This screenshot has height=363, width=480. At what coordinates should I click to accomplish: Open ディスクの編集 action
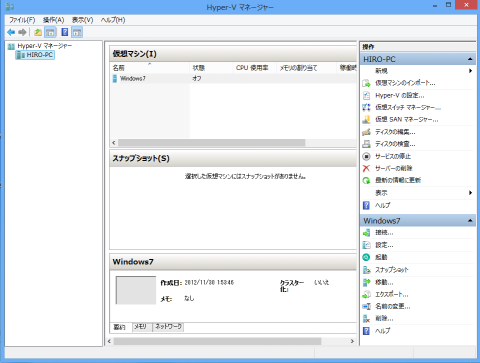point(395,132)
